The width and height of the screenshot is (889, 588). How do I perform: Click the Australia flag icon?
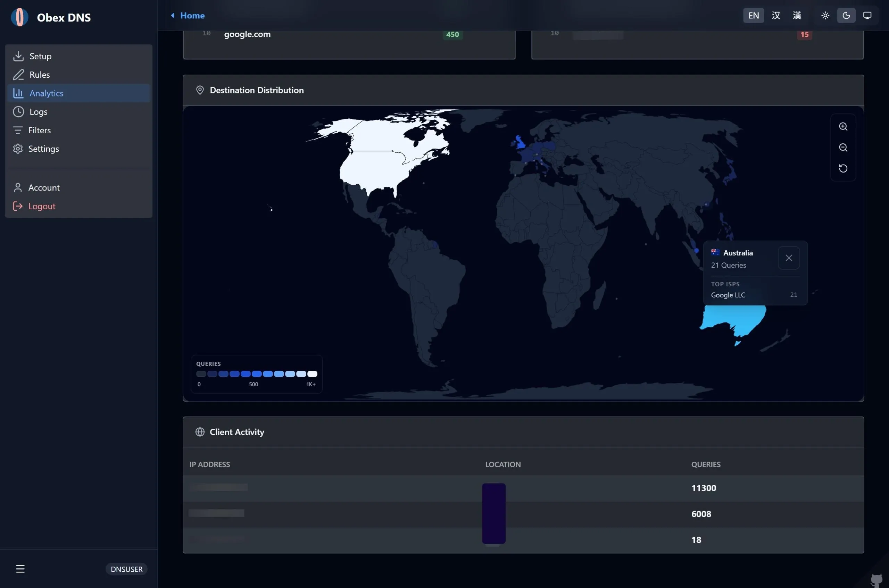pos(715,252)
